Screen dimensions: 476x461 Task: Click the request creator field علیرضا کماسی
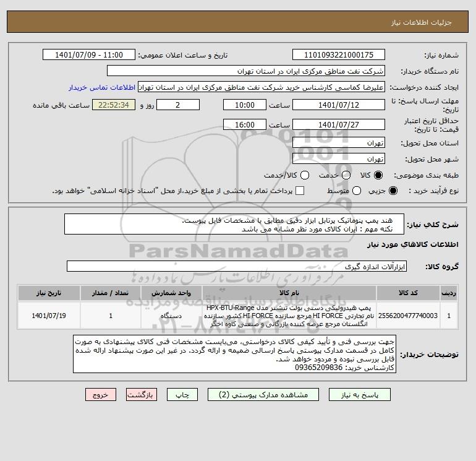click(x=261, y=87)
